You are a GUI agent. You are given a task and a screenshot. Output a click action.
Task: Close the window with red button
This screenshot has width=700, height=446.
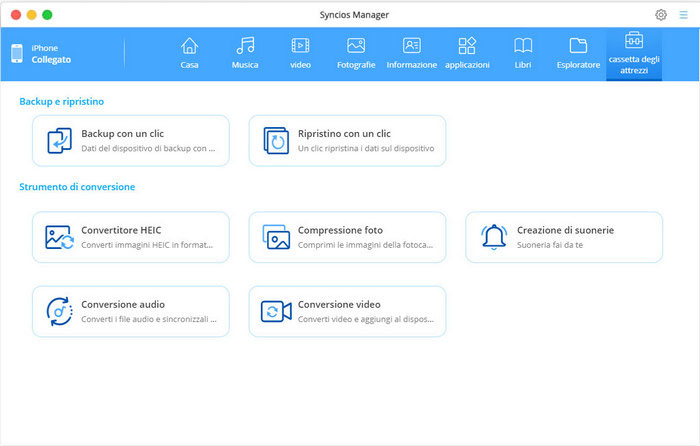tap(16, 15)
